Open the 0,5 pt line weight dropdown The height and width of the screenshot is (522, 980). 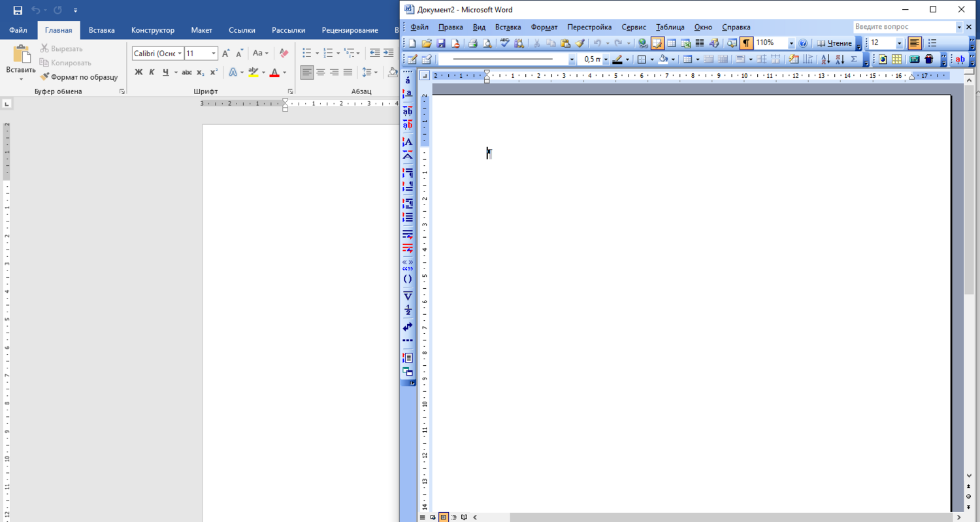coord(606,59)
